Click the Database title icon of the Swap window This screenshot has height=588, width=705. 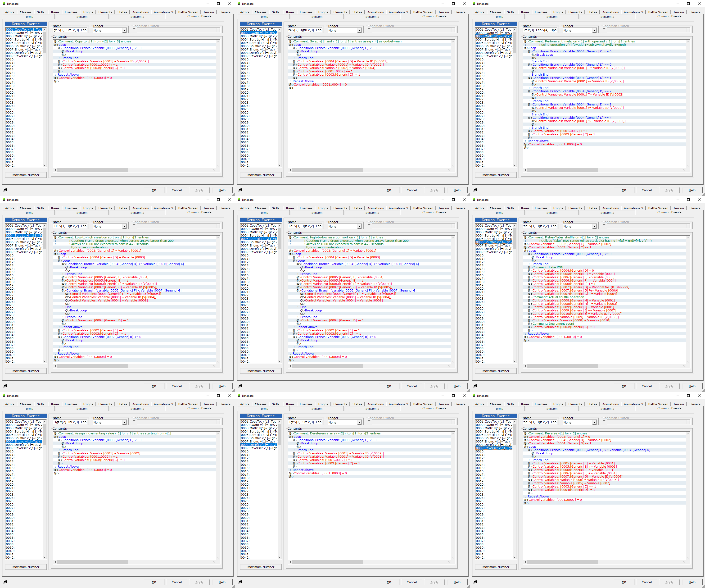click(x=239, y=4)
